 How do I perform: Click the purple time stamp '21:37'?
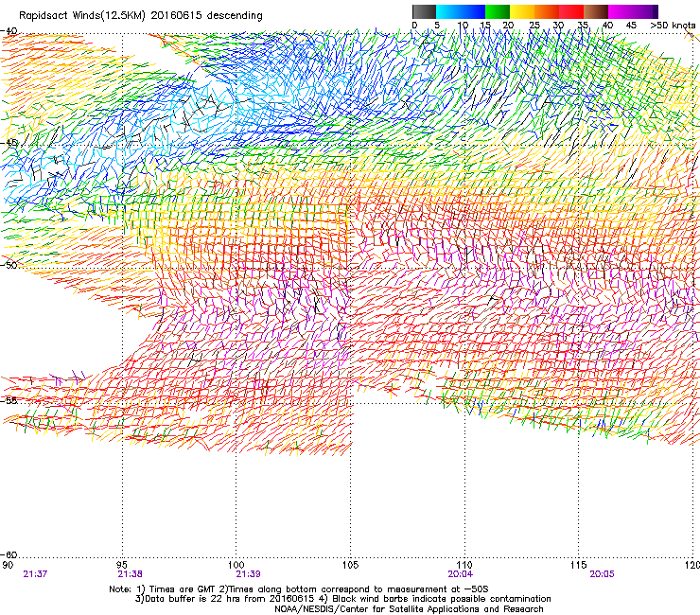click(x=35, y=574)
